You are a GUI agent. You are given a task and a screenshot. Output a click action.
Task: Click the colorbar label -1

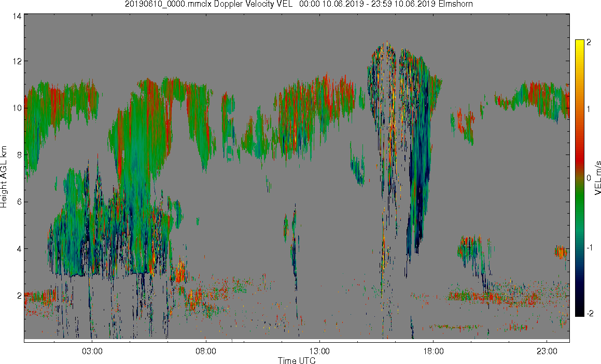click(590, 247)
